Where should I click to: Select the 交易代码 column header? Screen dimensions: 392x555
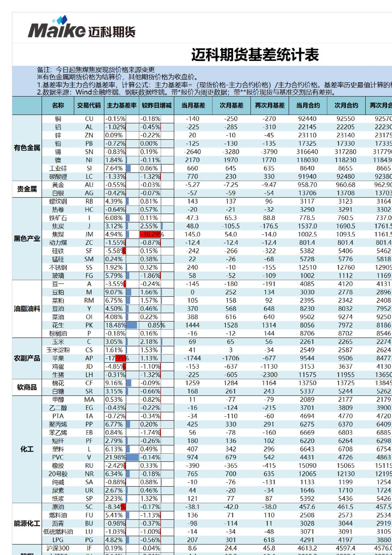click(x=89, y=105)
